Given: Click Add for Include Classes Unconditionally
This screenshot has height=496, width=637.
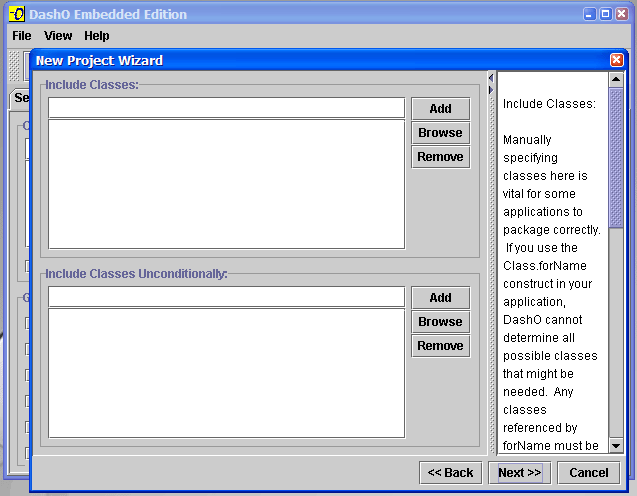Looking at the screenshot, I should click(x=440, y=297).
